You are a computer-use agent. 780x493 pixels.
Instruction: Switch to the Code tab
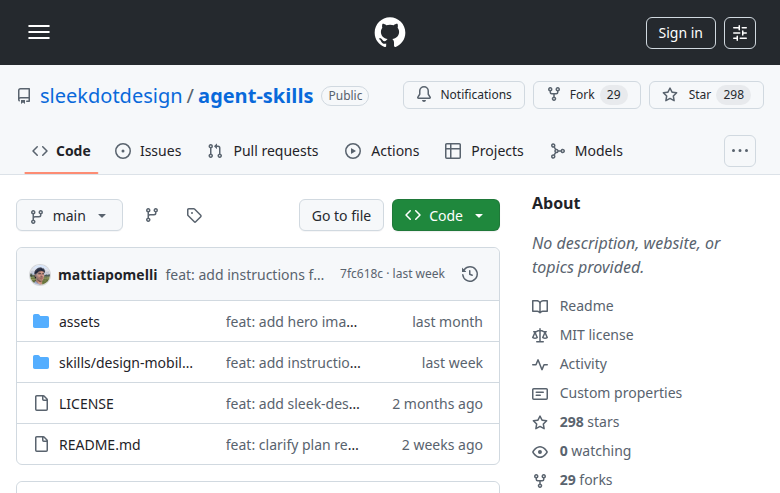point(61,151)
